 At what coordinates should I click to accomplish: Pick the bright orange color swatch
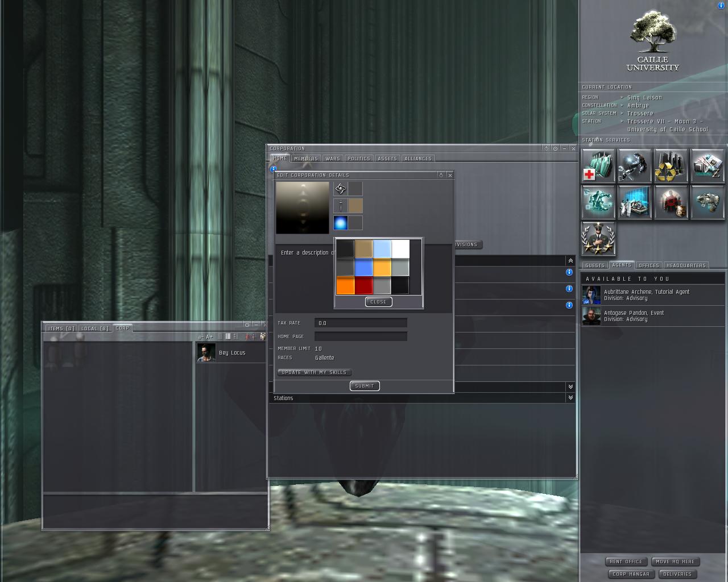pos(345,285)
